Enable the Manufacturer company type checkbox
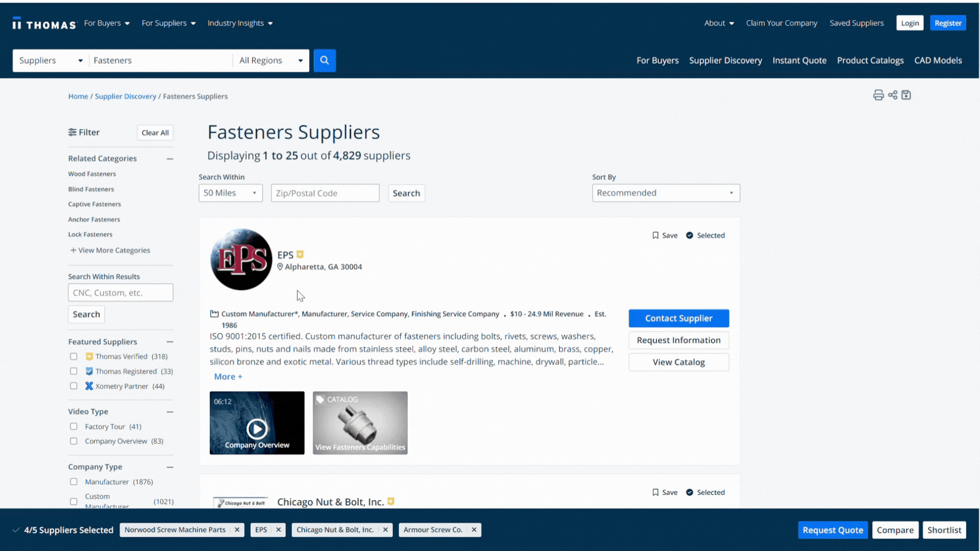The width and height of the screenshot is (980, 551). point(73,482)
